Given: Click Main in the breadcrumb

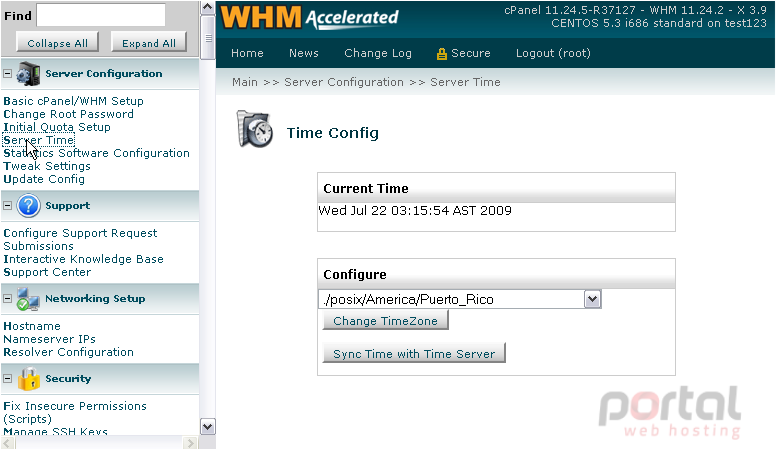Looking at the screenshot, I should tap(245, 82).
